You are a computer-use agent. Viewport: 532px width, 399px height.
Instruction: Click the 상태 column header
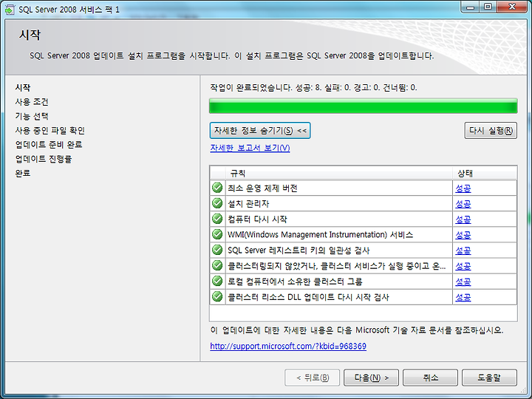pos(485,173)
